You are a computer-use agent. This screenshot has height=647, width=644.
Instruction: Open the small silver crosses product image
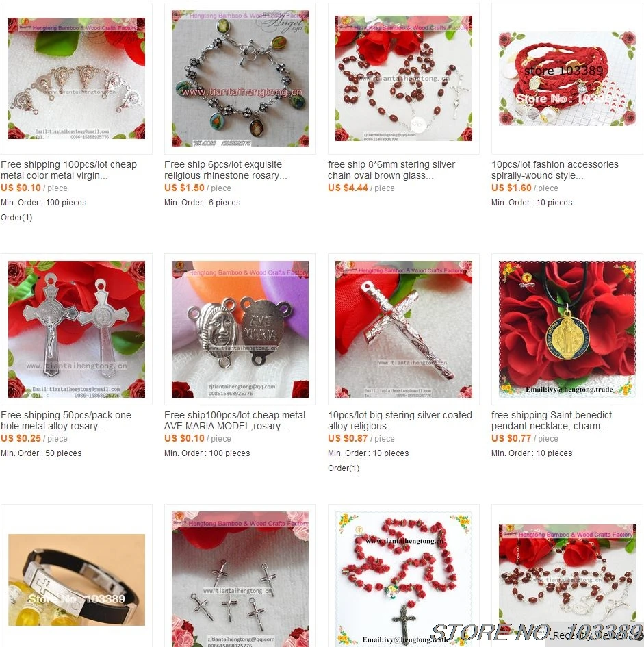pyautogui.click(x=240, y=579)
